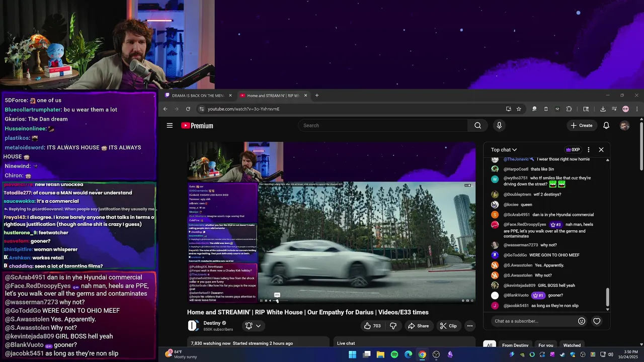
Task: Bookmark this page with the star icon
Action: click(519, 109)
